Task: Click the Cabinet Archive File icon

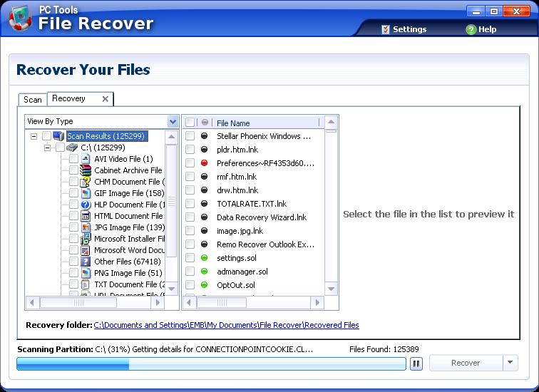Action: point(86,170)
